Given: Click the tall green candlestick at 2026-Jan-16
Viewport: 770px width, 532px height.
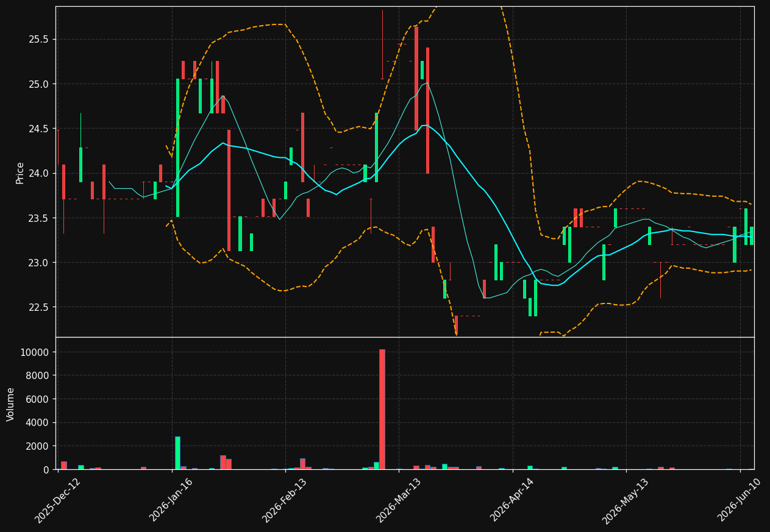Looking at the screenshot, I should [177, 147].
